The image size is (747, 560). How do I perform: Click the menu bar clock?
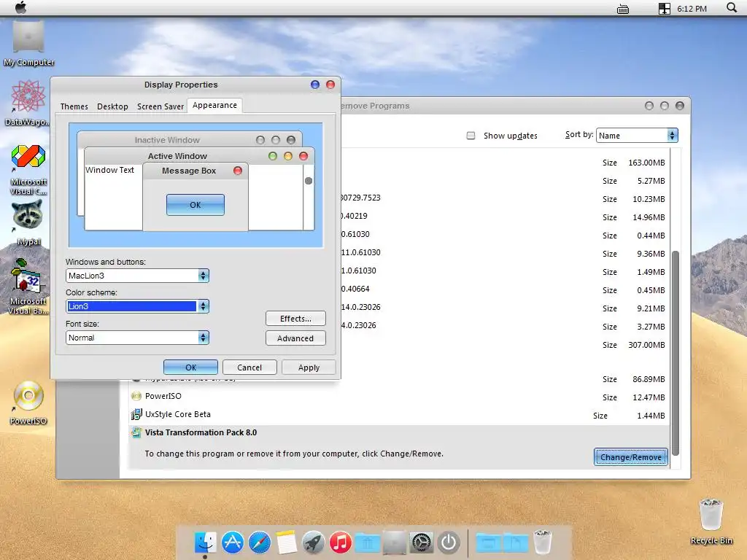[692, 9]
